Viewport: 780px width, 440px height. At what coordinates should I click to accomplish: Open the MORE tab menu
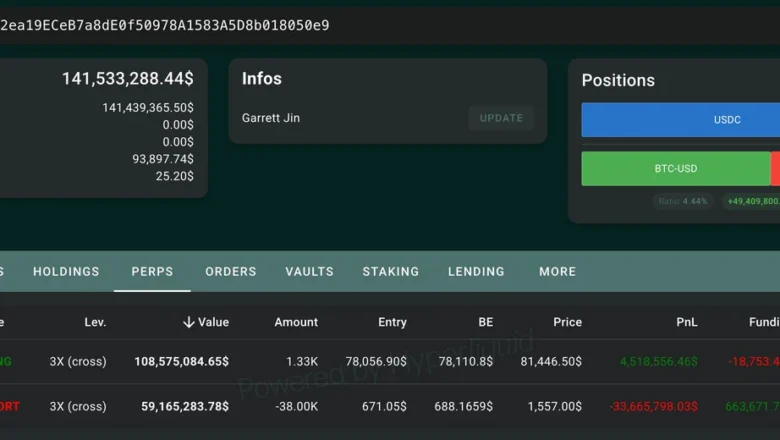coord(558,271)
